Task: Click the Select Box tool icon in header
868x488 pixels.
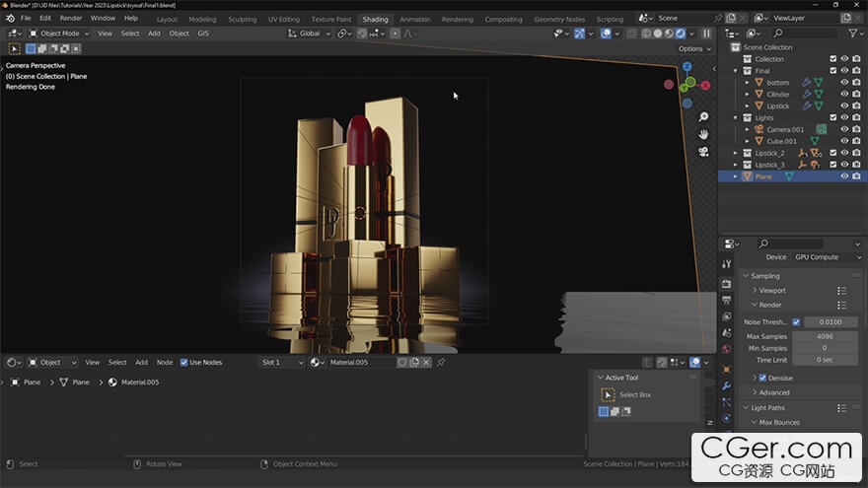Action: tap(15, 48)
